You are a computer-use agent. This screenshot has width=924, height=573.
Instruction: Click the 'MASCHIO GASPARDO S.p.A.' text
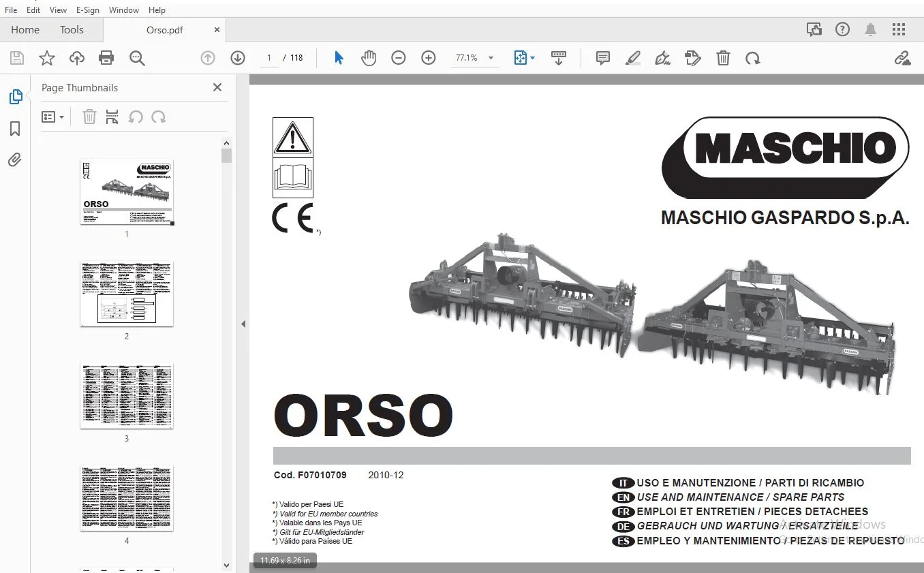click(785, 218)
